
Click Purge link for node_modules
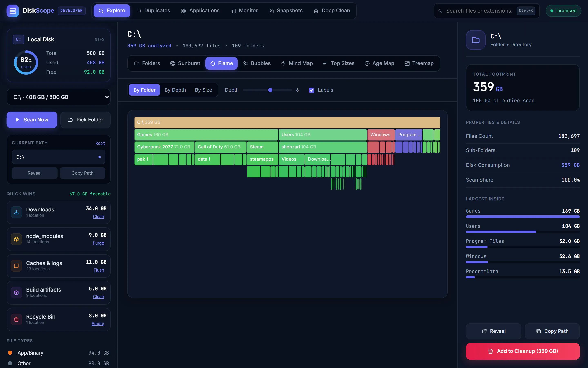[x=98, y=243]
